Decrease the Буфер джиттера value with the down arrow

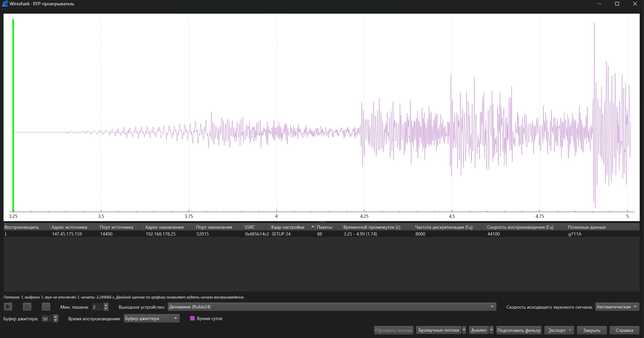(55, 320)
